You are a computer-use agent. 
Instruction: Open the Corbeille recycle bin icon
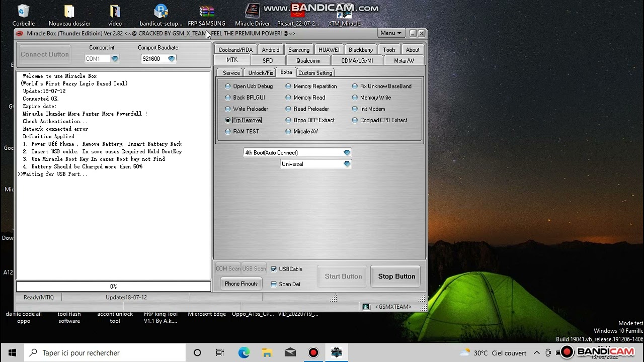23,15
